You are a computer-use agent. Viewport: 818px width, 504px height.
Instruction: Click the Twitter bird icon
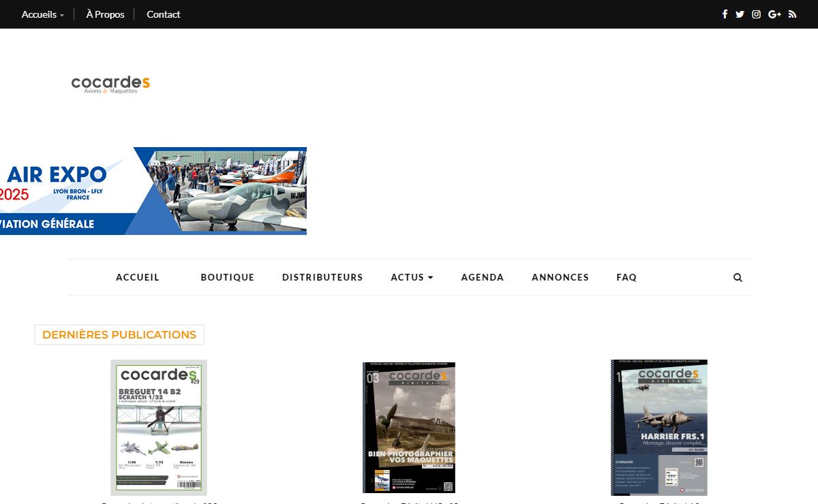(x=740, y=14)
